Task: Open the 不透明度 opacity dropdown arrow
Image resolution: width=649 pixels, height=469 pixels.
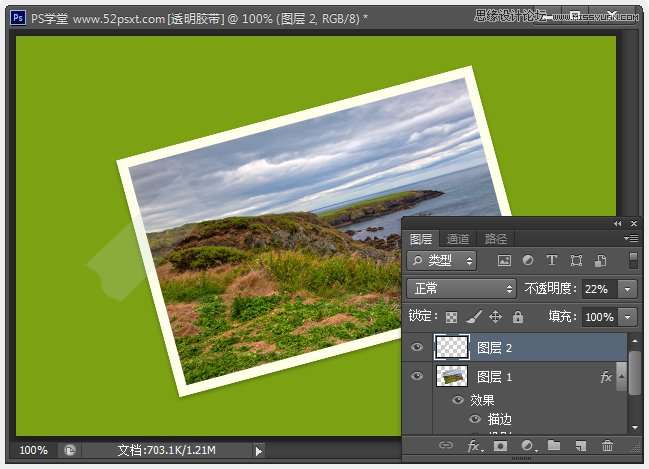Action: pyautogui.click(x=628, y=289)
